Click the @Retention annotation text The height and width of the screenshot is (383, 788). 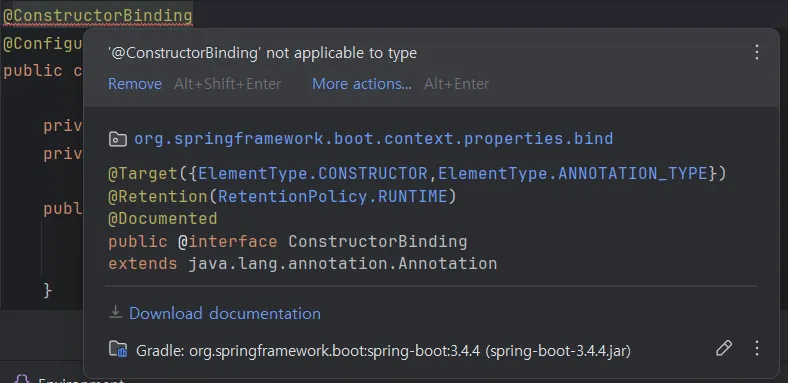click(x=158, y=197)
